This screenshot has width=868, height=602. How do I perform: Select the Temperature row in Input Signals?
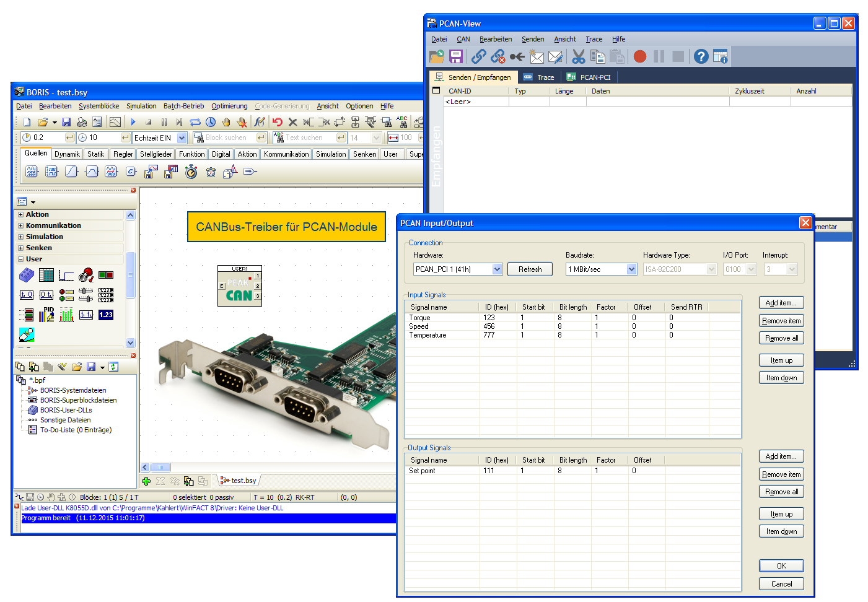pos(572,335)
